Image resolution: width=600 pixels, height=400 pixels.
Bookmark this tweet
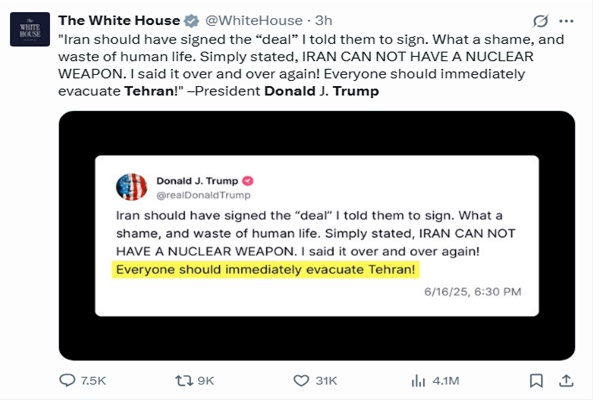pos(536,381)
